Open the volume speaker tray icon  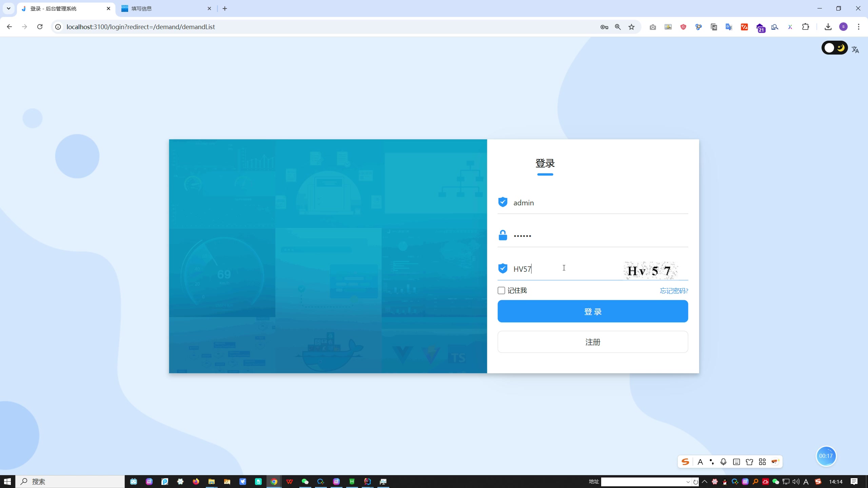click(796, 482)
